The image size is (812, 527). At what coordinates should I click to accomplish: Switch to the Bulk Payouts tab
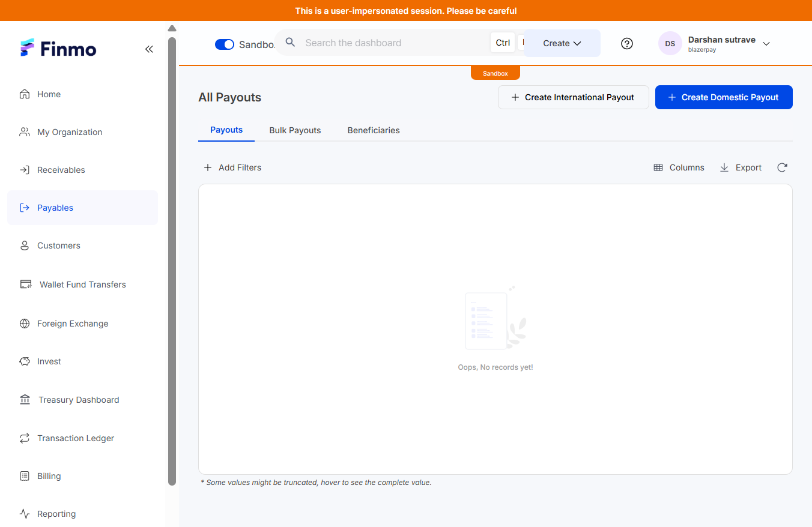pyautogui.click(x=295, y=130)
